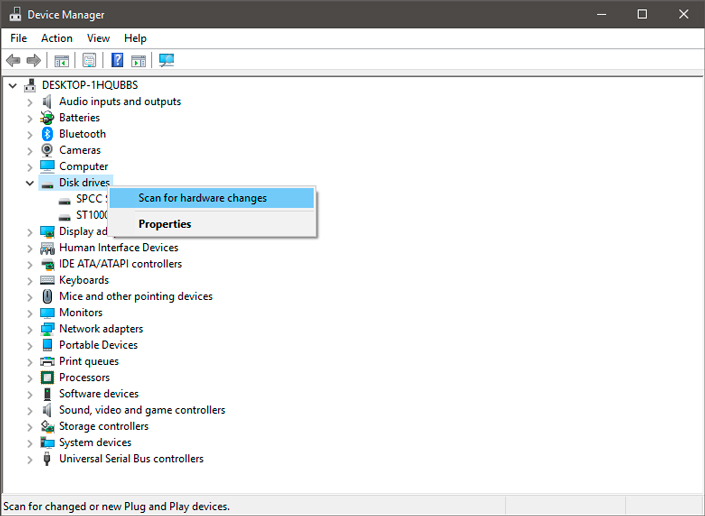Click the Show/Hide Action Pane icon

(x=138, y=60)
